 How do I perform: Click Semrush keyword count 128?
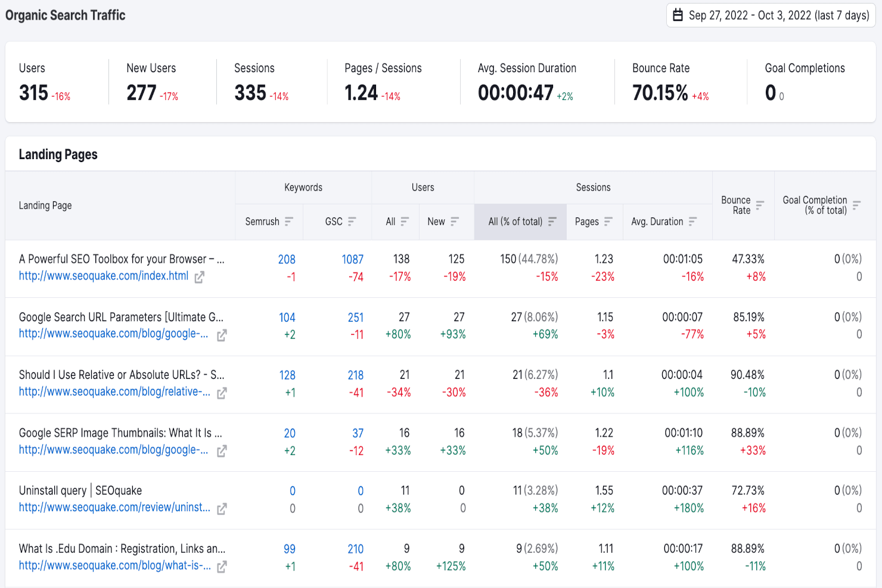[x=287, y=375]
